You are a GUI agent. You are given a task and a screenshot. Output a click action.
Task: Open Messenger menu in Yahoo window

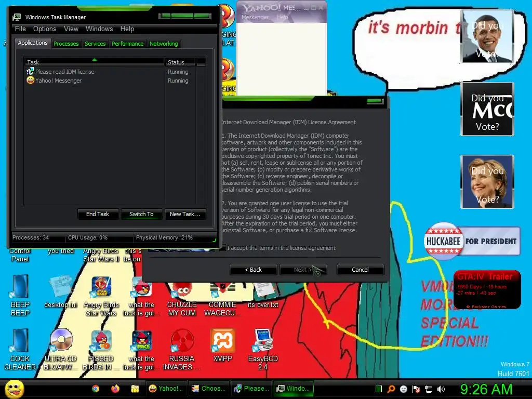255,17
